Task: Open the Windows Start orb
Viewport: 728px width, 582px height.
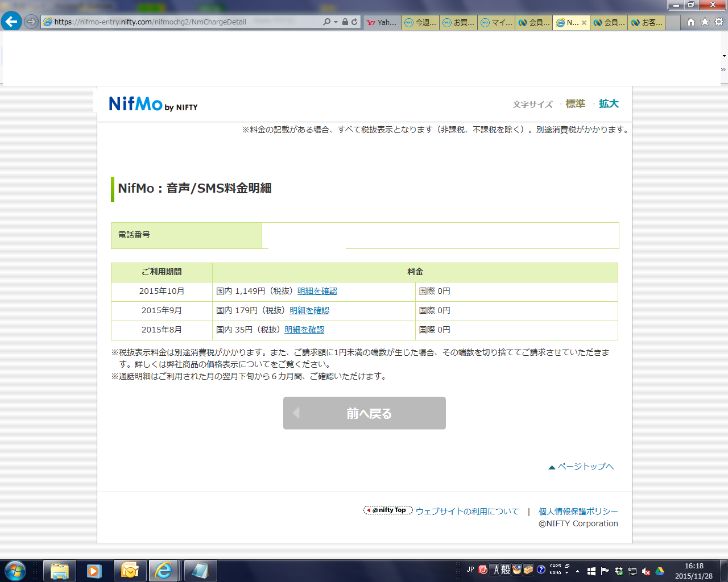Action: pos(15,571)
